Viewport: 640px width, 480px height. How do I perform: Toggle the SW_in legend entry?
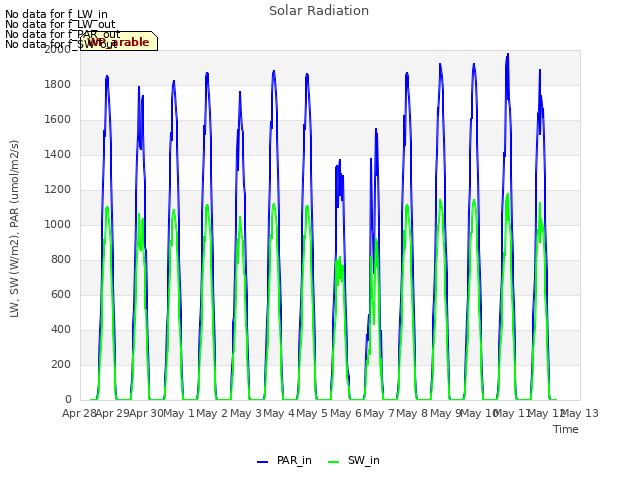(x=354, y=460)
